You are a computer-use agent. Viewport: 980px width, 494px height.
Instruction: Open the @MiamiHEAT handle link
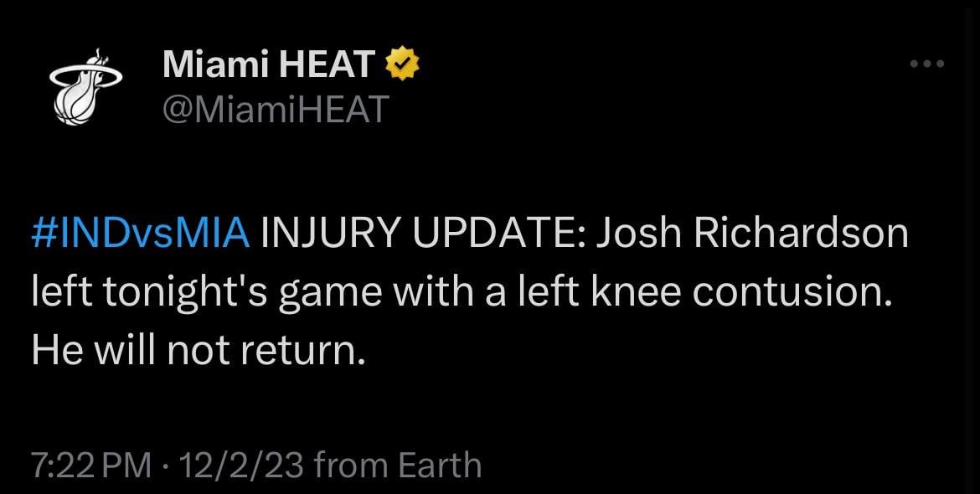[275, 109]
